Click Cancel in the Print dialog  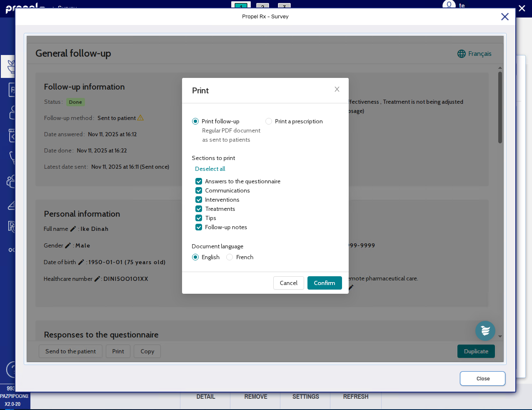coord(288,283)
